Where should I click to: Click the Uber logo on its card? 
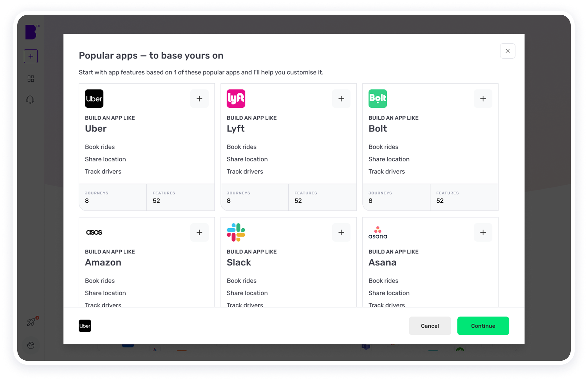pyautogui.click(x=94, y=98)
